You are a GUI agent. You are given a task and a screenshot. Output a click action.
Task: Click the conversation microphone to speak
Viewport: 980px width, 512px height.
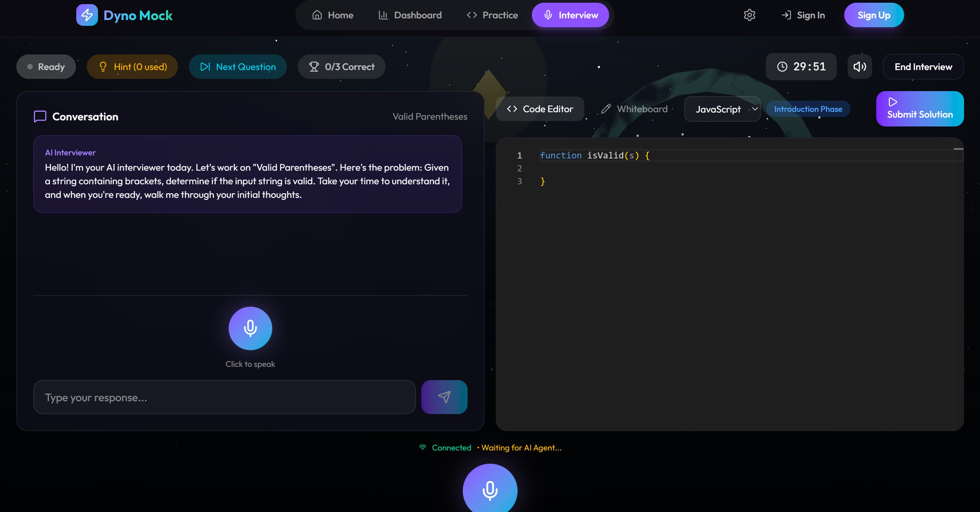250,328
